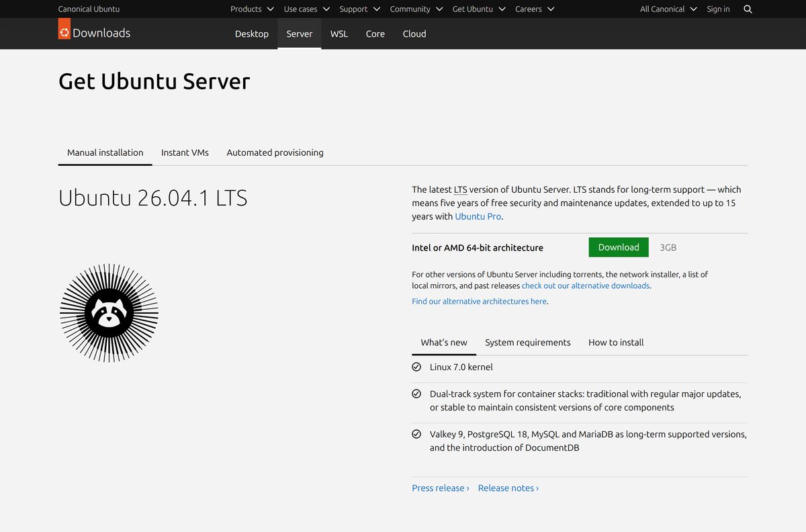Open the Downloads section title link

coord(101,33)
